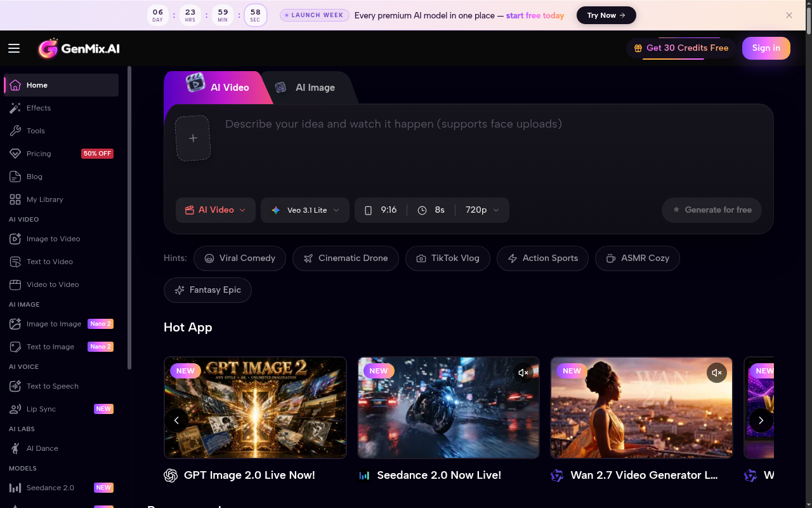Unmute the Wan 2.7 video card
The width and height of the screenshot is (812, 508).
pyautogui.click(x=717, y=373)
